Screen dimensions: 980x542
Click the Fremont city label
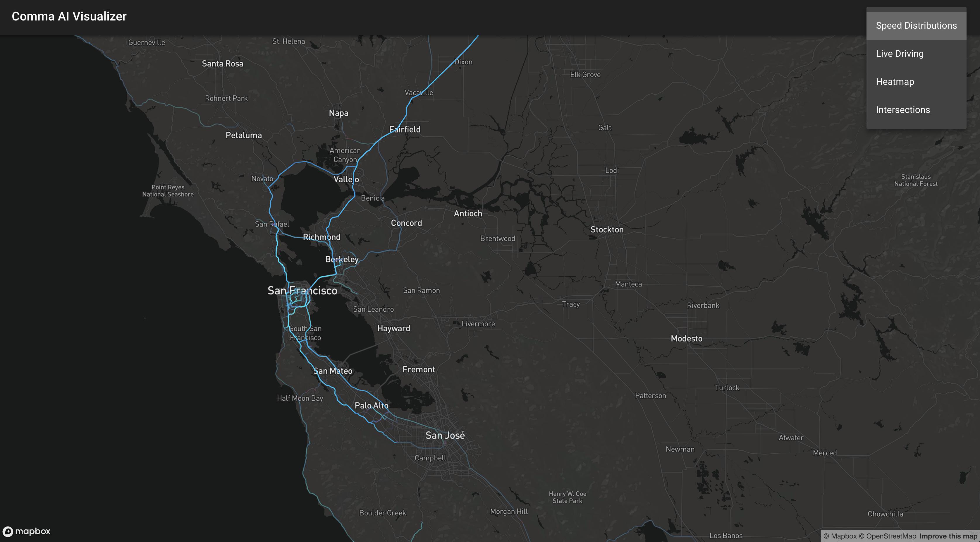pyautogui.click(x=419, y=369)
